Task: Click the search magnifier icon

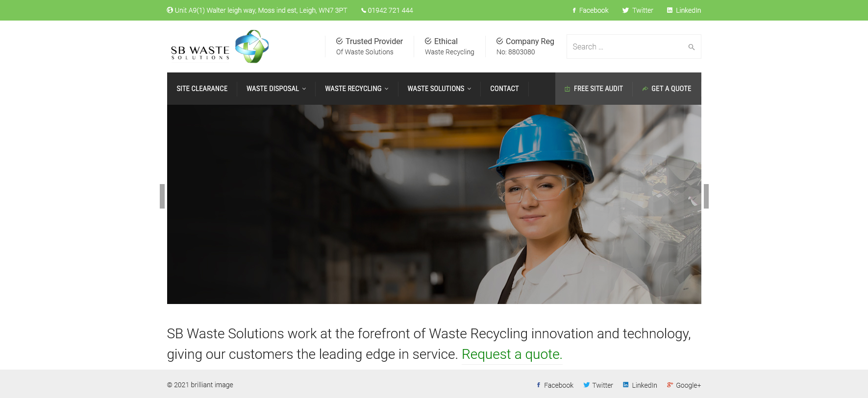Action: [691, 47]
